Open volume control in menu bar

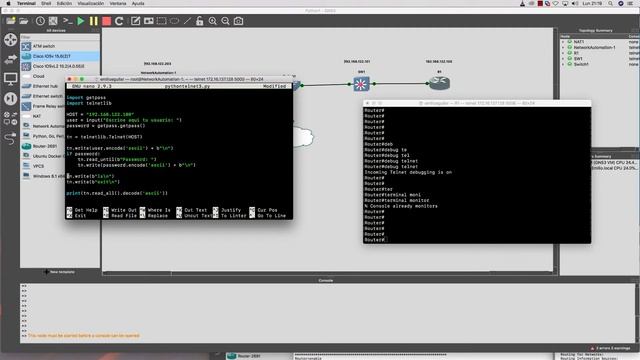point(575,3)
